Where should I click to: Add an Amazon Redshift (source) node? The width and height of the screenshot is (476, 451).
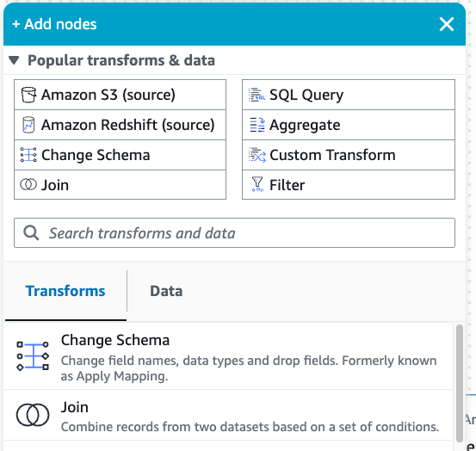pyautogui.click(x=120, y=125)
